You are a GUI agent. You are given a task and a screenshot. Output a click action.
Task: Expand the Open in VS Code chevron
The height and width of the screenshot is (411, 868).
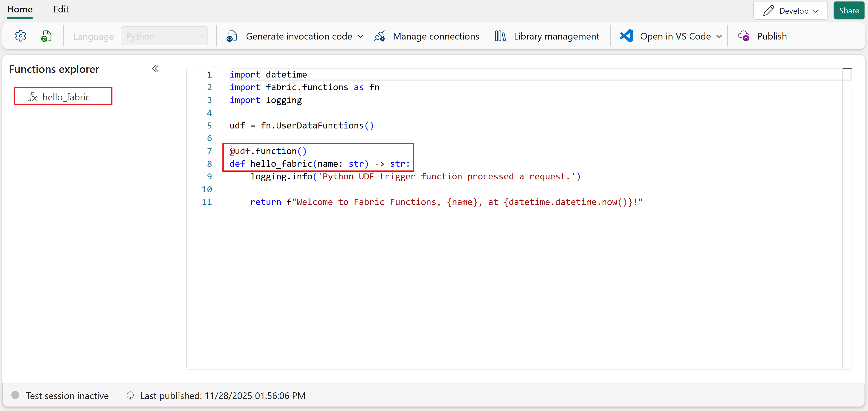[719, 36]
